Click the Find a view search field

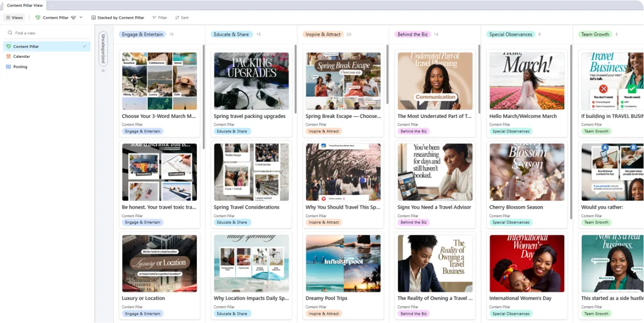[47, 33]
